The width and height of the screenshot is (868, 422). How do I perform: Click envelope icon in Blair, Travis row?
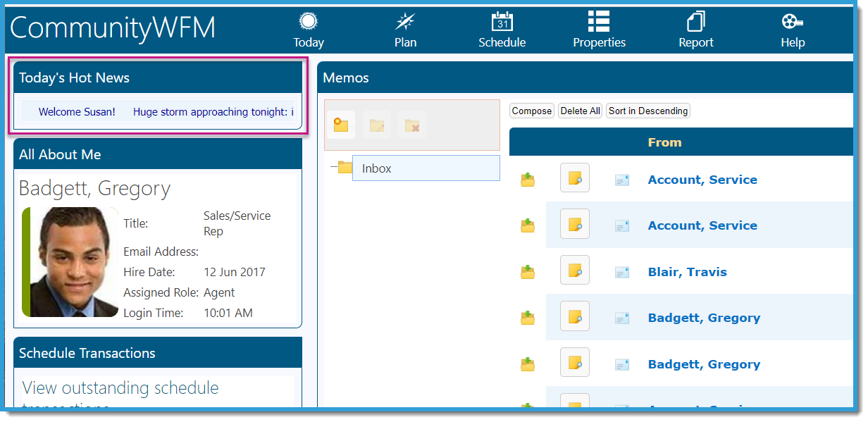622,273
